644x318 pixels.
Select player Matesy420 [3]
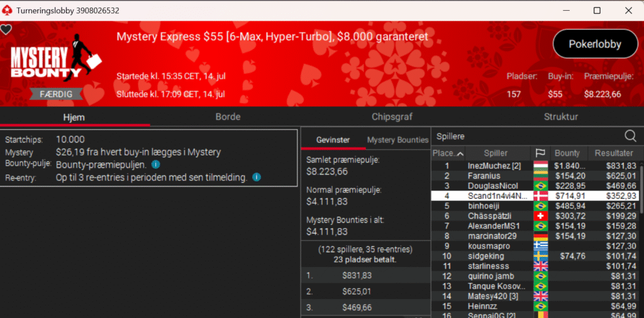coord(535,296)
